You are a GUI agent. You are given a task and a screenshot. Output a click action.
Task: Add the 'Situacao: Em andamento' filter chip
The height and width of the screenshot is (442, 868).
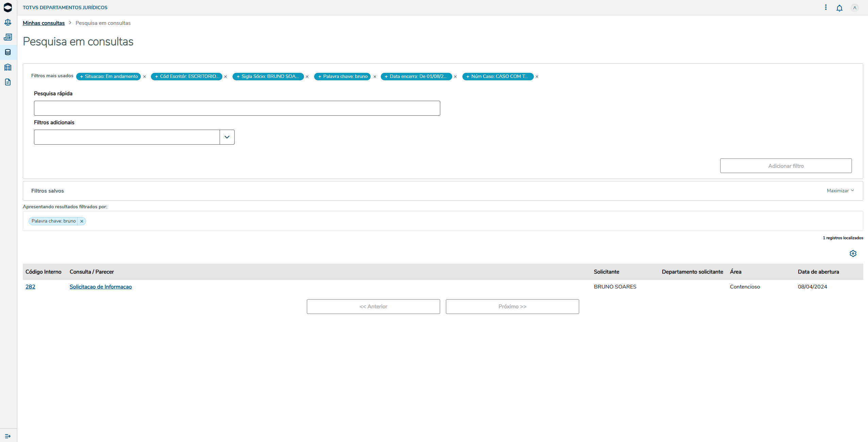[x=108, y=77]
